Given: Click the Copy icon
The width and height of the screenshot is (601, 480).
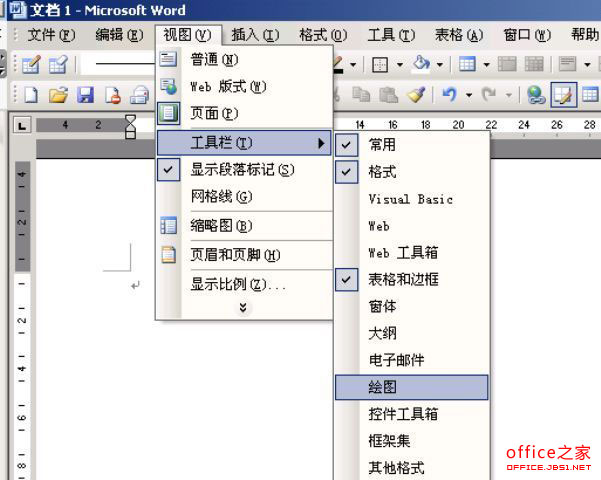Looking at the screenshot, I should pyautogui.click(x=361, y=94).
